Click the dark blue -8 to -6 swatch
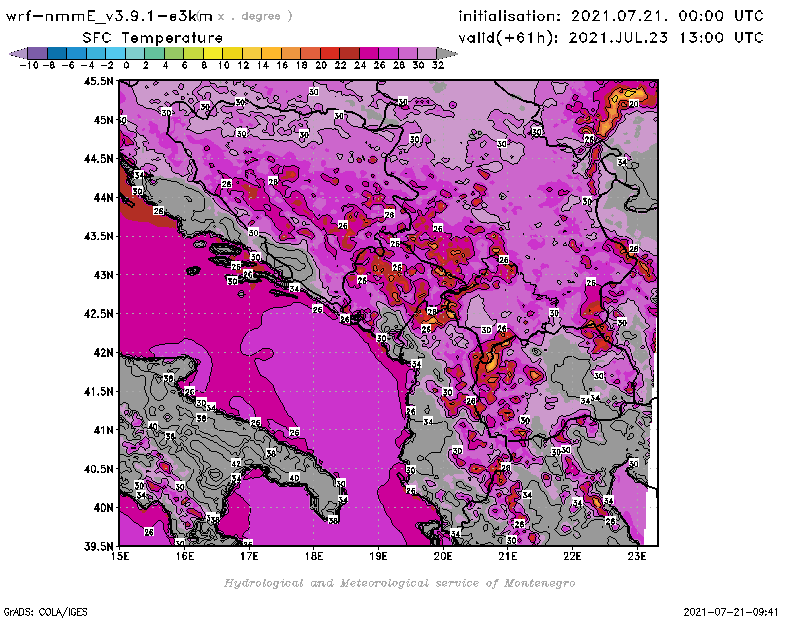The image size is (800, 618). click(57, 53)
